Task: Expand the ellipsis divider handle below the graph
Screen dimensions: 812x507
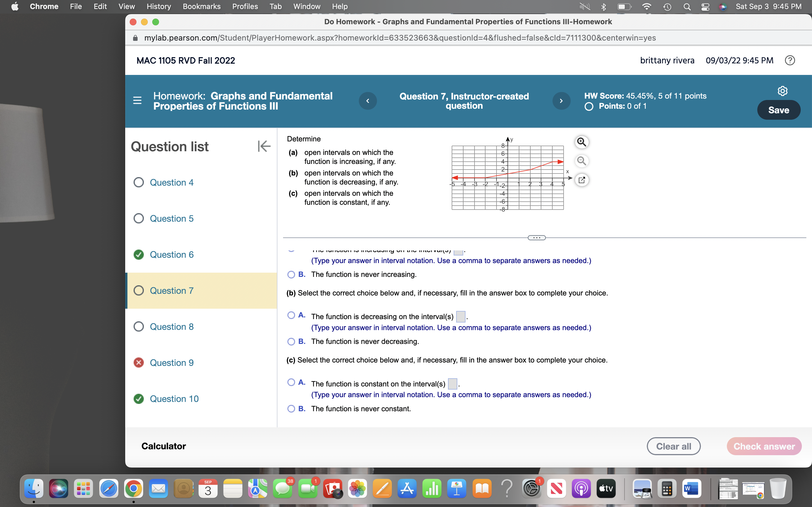Action: 537,238
